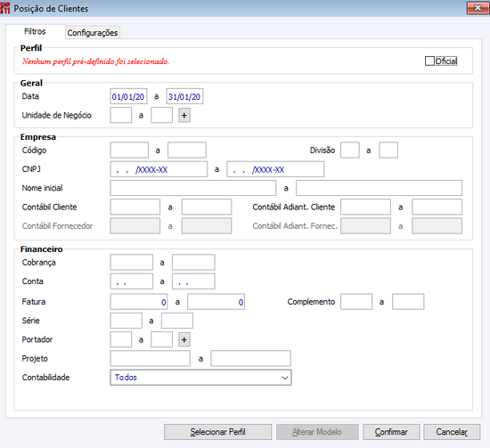The height and width of the screenshot is (448, 490).
Task: Click the Cancelar button
Action: click(x=452, y=432)
